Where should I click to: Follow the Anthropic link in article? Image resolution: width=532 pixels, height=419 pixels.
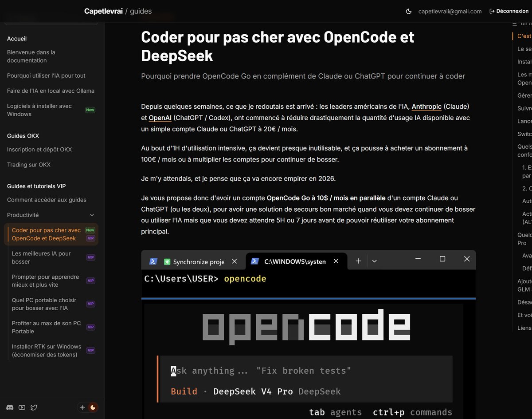426,107
